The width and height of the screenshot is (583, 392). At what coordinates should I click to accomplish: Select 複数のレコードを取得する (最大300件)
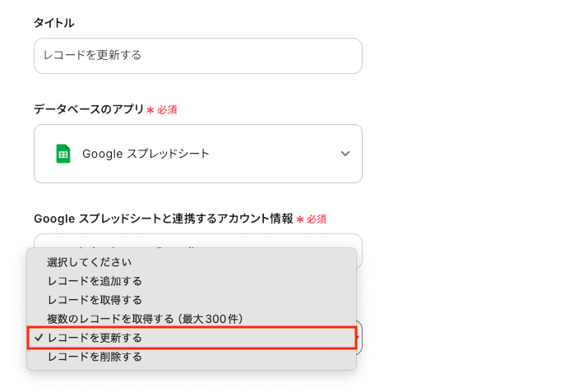click(x=145, y=319)
